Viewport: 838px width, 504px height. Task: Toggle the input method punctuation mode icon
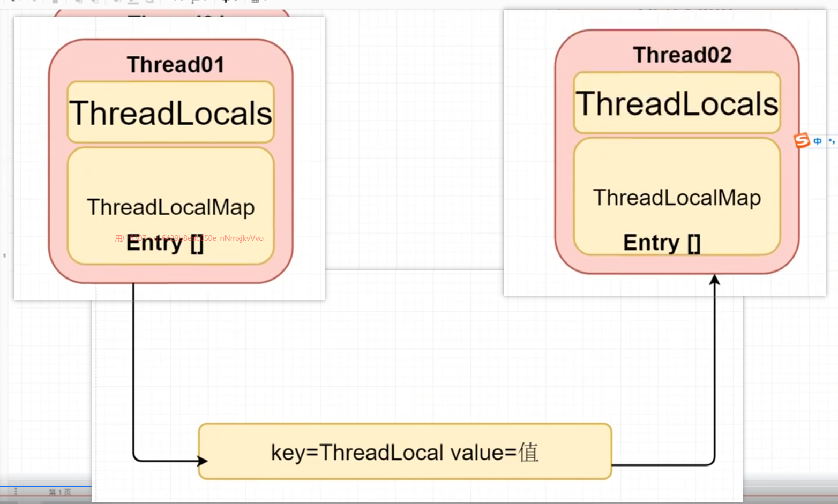831,141
